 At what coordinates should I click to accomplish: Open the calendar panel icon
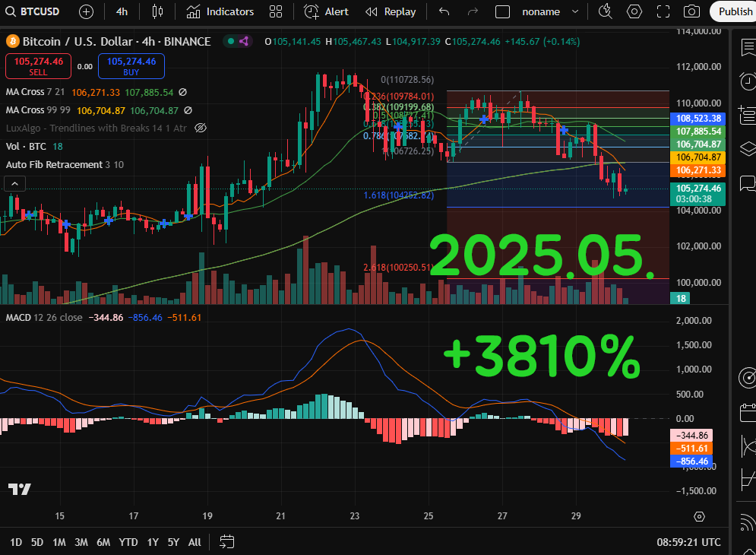pos(748,413)
